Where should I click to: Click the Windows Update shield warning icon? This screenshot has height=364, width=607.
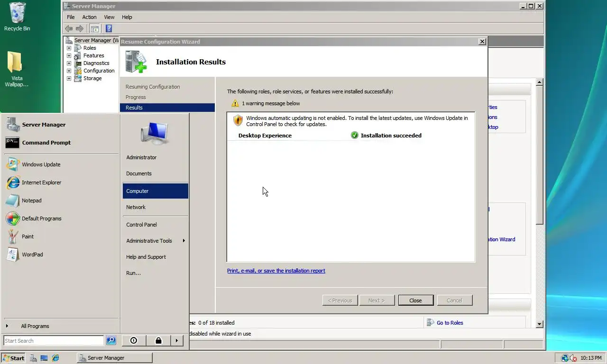[x=238, y=120]
